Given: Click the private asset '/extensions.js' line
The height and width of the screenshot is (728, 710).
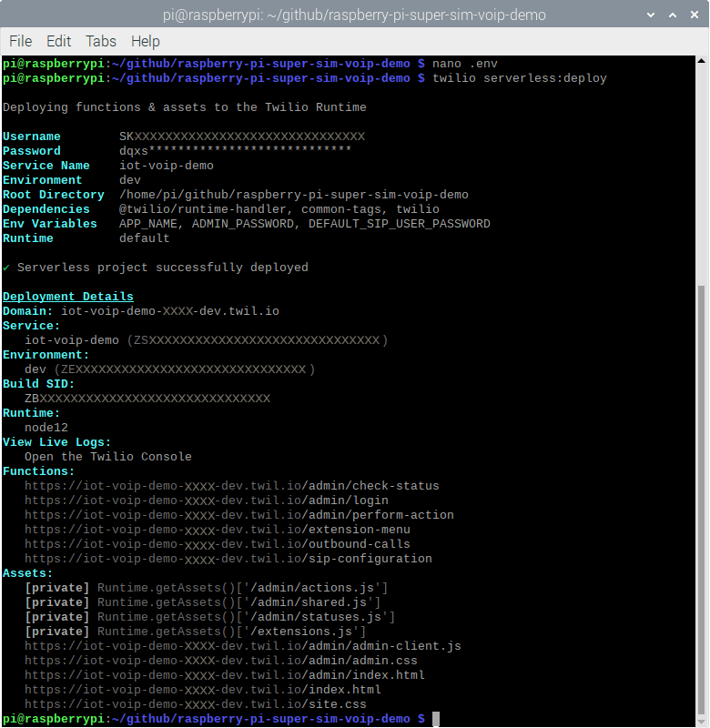Looking at the screenshot, I should [196, 631].
